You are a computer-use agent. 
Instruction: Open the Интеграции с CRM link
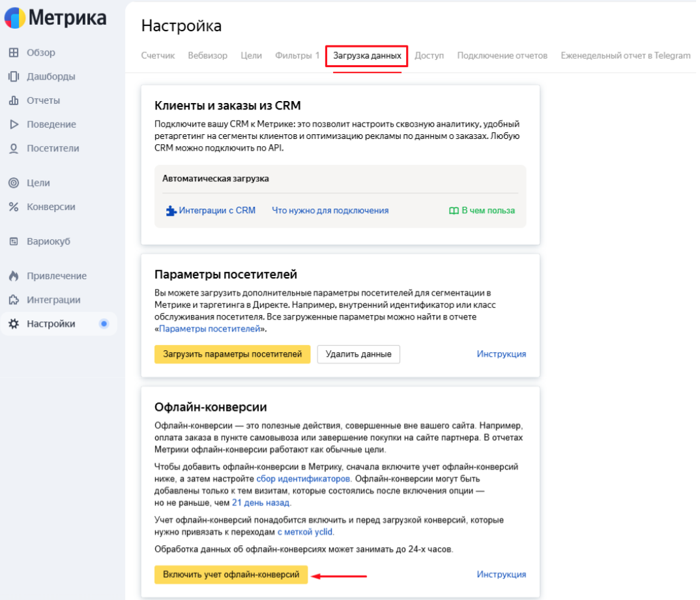click(x=211, y=211)
